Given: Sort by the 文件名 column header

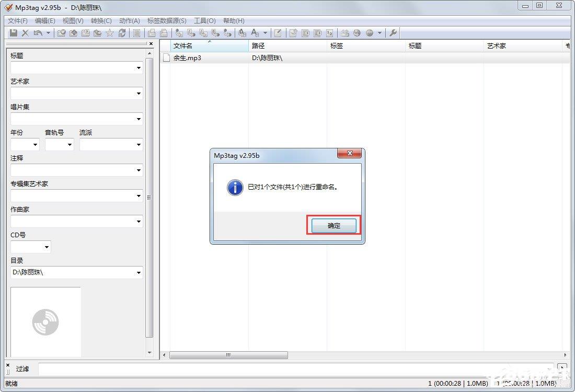Looking at the screenshot, I should click(209, 46).
